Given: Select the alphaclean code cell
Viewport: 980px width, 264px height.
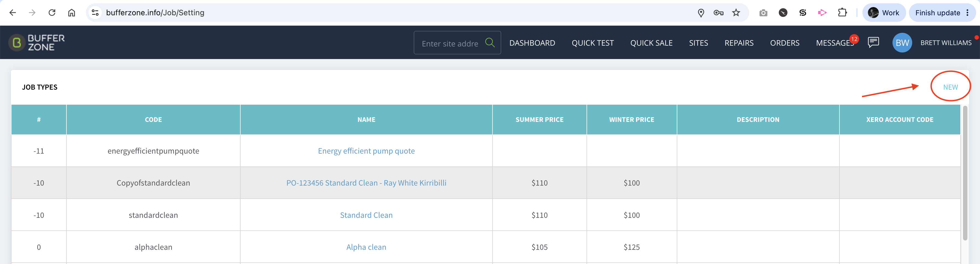Looking at the screenshot, I should tap(153, 247).
